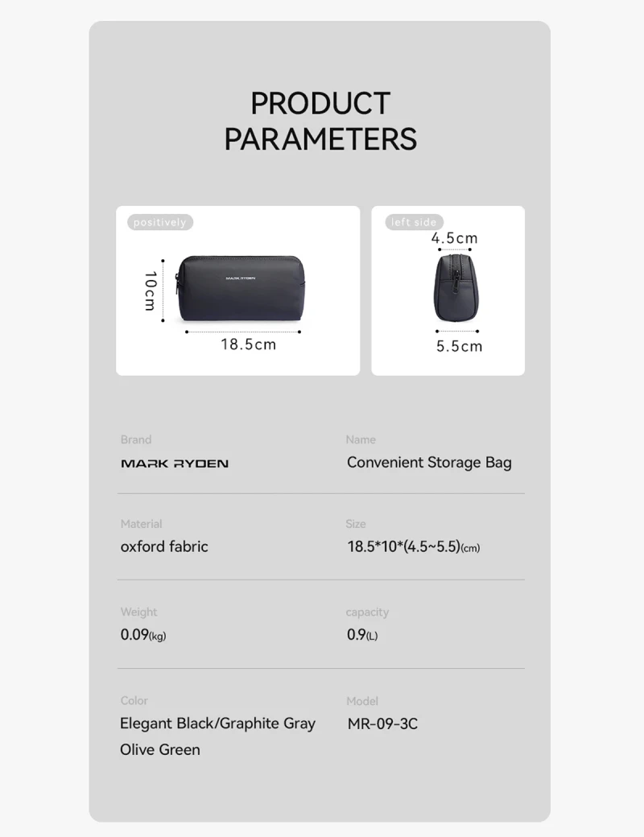
Task: Click the front view bag image
Action: tap(241, 288)
